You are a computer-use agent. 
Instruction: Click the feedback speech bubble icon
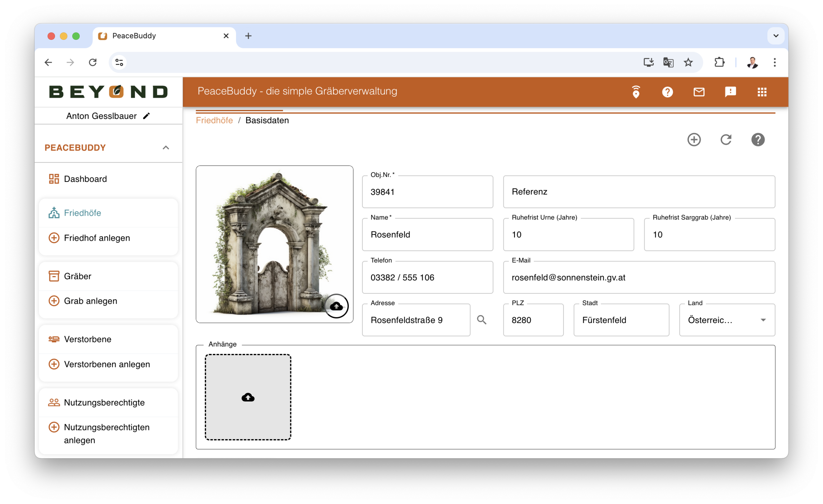[x=730, y=92]
